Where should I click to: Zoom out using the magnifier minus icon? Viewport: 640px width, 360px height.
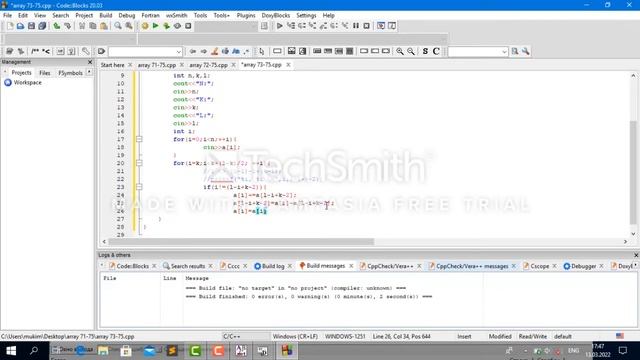(x=411, y=51)
